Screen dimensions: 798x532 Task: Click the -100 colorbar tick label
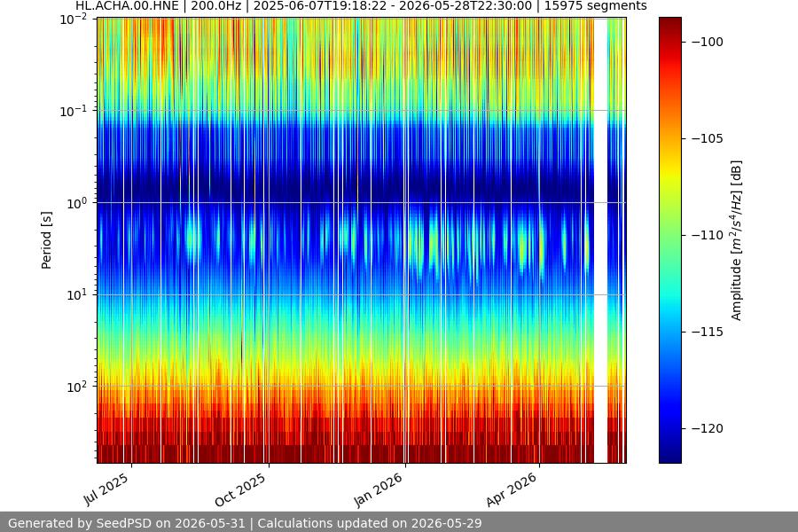tap(708, 42)
